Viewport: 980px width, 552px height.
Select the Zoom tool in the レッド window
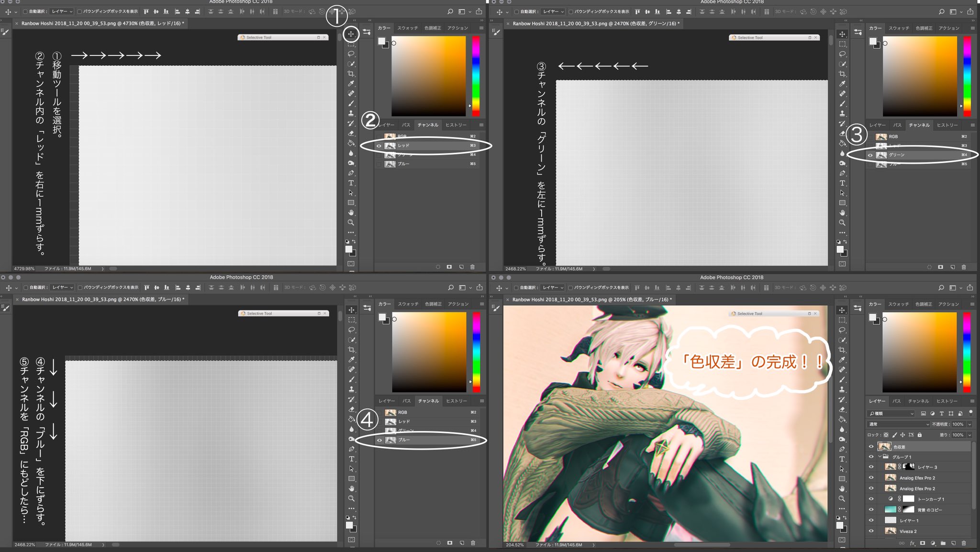click(x=351, y=222)
